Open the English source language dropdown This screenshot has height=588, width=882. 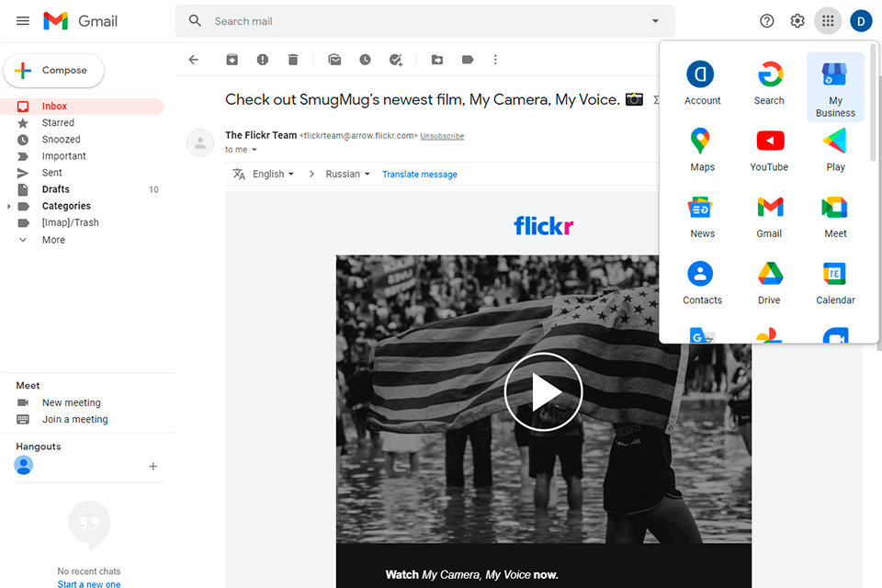(x=274, y=175)
